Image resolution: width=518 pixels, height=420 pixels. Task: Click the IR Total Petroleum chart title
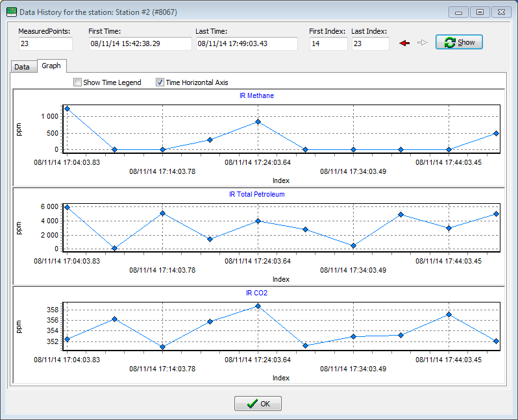pos(256,194)
